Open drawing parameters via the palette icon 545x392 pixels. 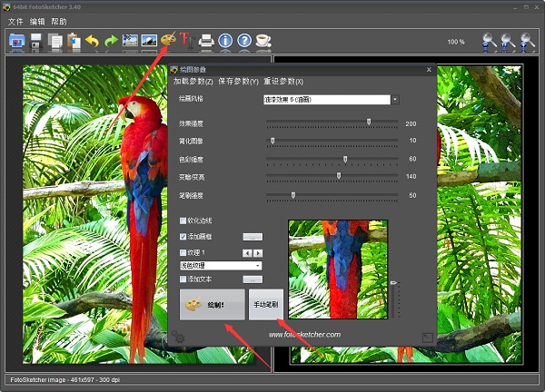168,40
